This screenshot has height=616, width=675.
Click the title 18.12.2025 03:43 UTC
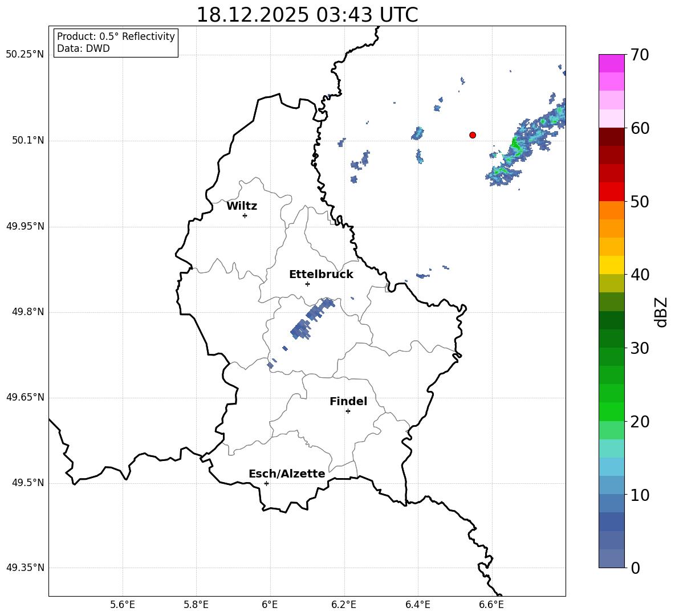pos(307,15)
